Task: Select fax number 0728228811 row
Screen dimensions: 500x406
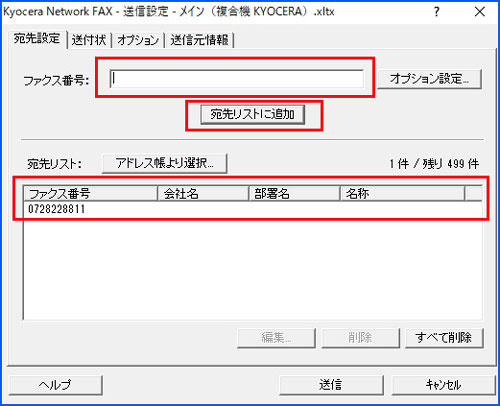Action: point(253,209)
